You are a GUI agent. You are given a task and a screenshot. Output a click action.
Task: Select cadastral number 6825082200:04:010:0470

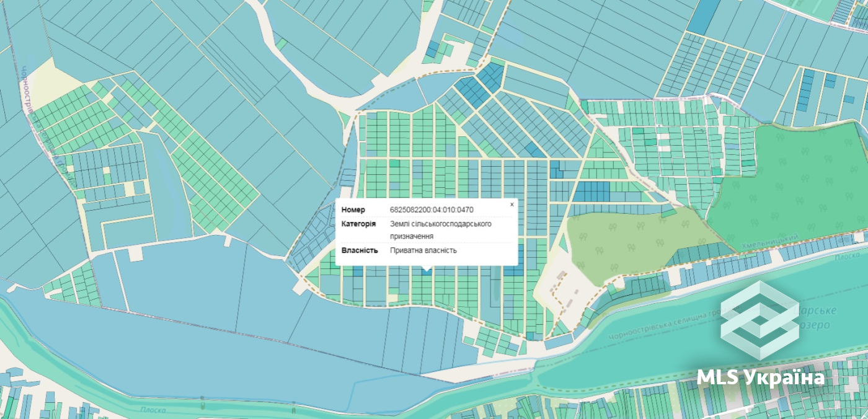pyautogui.click(x=432, y=209)
